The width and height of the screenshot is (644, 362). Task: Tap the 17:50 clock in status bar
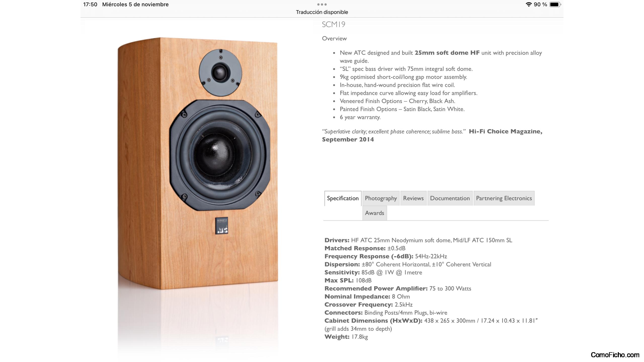[x=90, y=4]
